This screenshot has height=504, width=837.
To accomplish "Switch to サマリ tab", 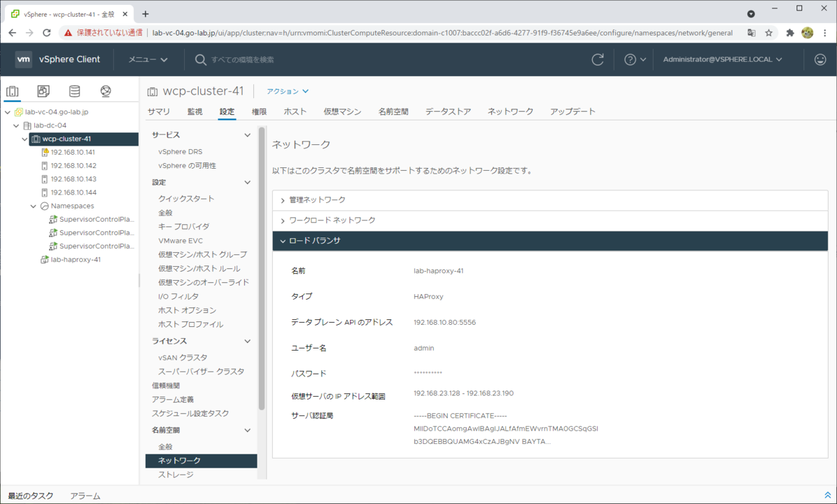I will [158, 112].
